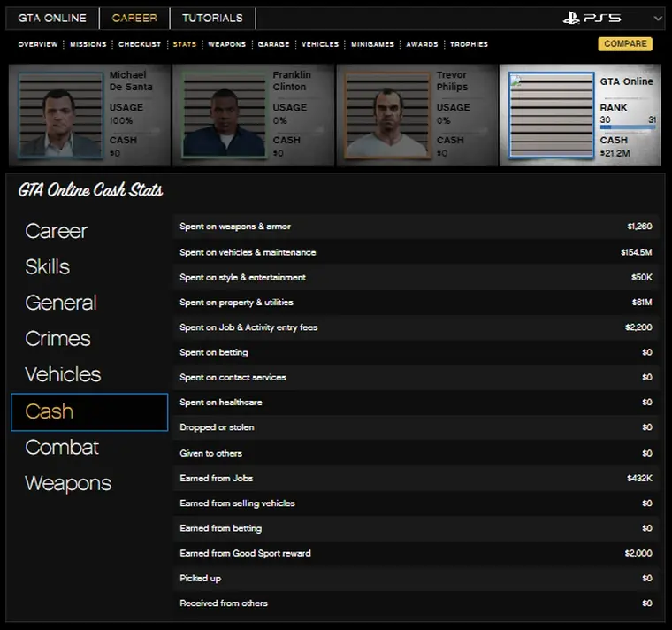Open the Minigames sub-navigation link
The height and width of the screenshot is (630, 672).
point(373,44)
